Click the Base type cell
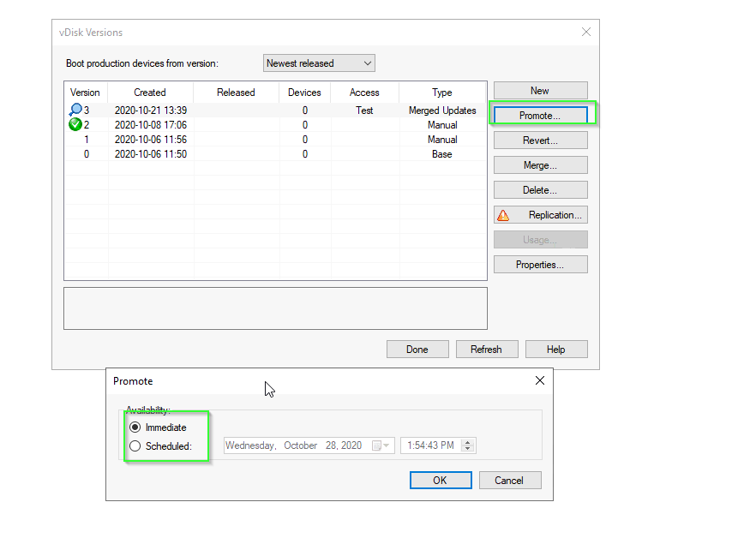The height and width of the screenshot is (544, 756). point(442,154)
